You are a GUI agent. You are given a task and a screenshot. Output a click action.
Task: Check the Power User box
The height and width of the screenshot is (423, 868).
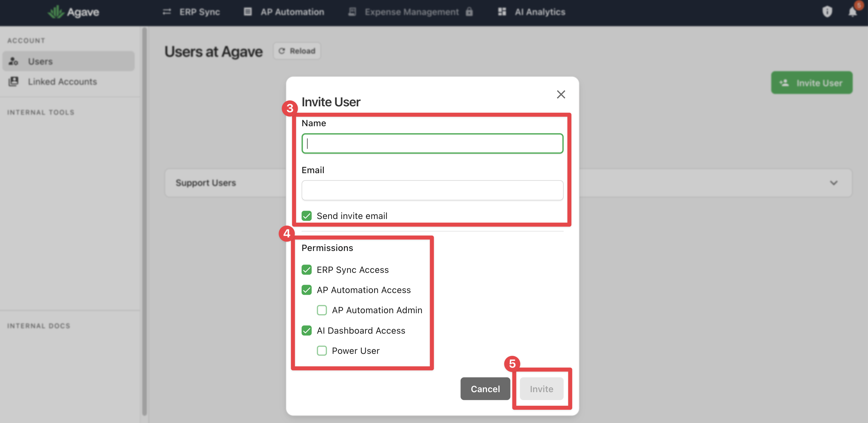pos(321,351)
